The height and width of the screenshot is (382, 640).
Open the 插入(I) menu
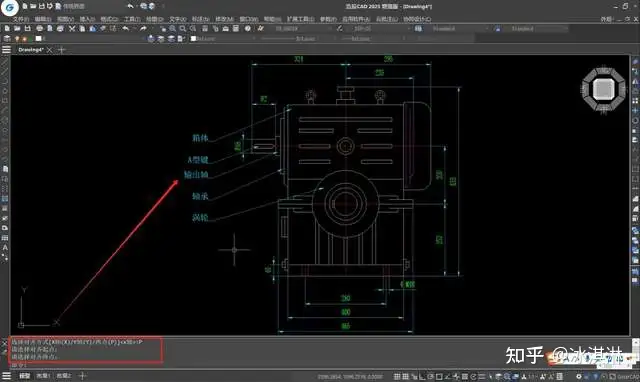tap(87, 19)
